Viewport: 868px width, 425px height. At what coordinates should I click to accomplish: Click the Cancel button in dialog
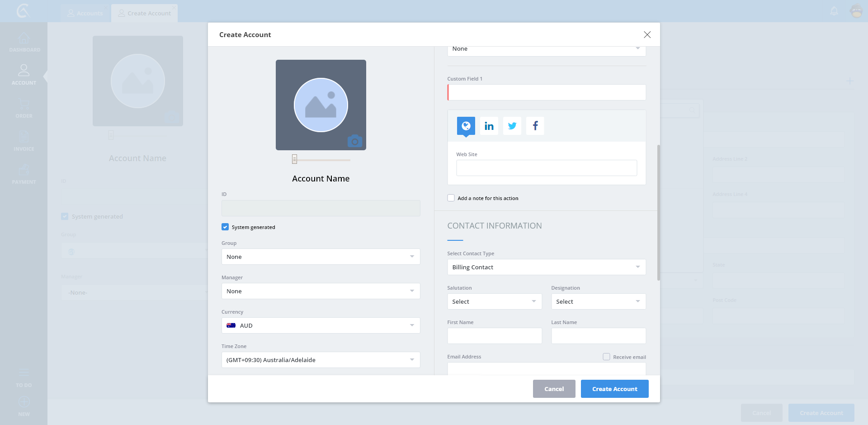pyautogui.click(x=554, y=389)
